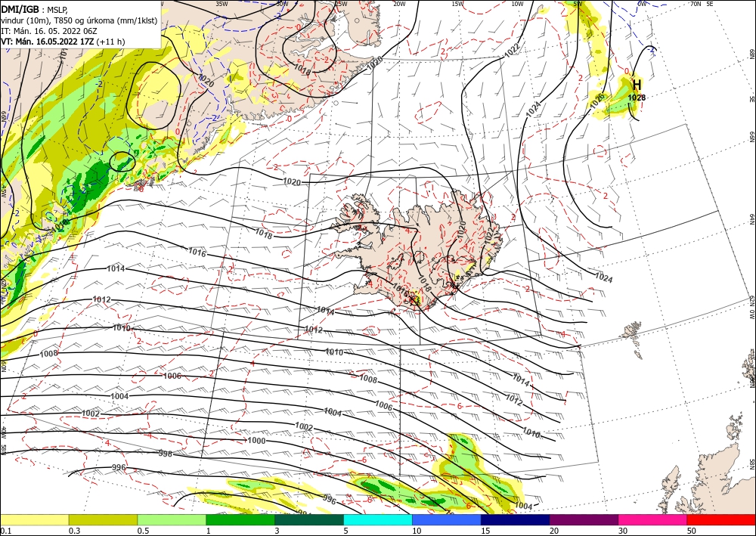
Task: Select the 30 legend tick label
Action: [x=622, y=531]
